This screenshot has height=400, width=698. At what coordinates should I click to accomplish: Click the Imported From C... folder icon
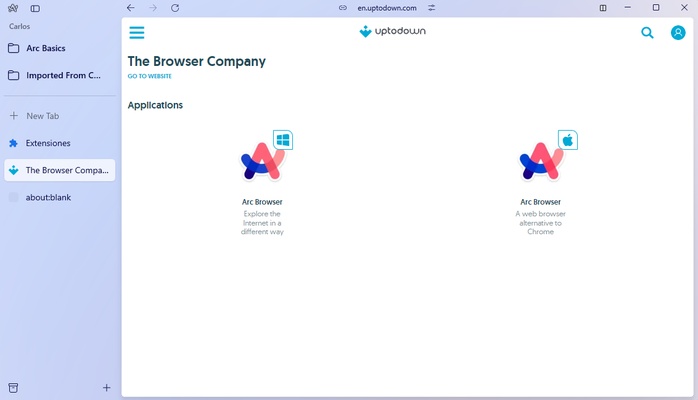13,75
